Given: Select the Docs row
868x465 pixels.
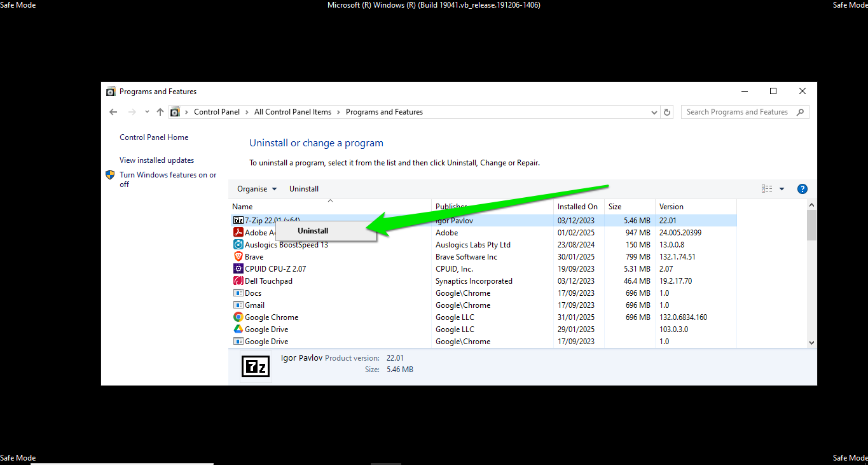Looking at the screenshot, I should (483, 293).
